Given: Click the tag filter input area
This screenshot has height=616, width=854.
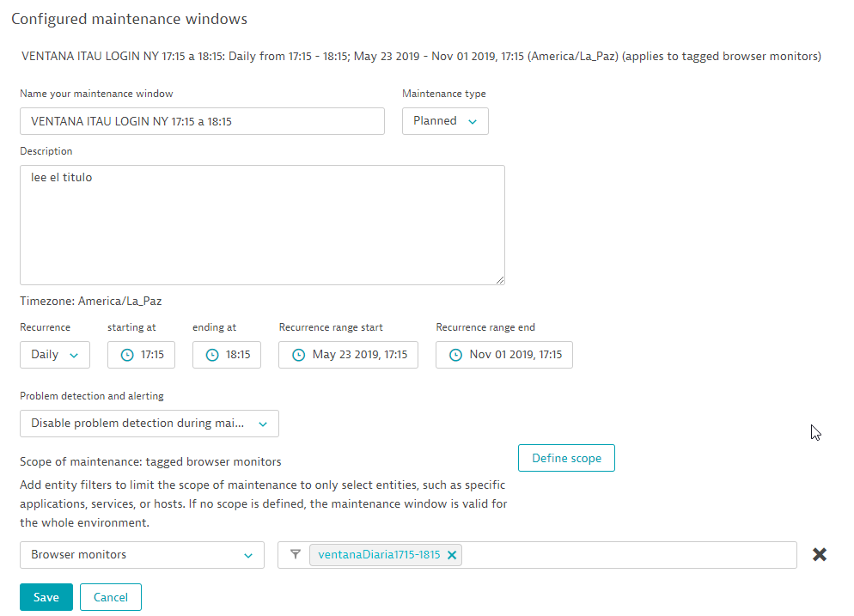Looking at the screenshot, I should pyautogui.click(x=627, y=555).
